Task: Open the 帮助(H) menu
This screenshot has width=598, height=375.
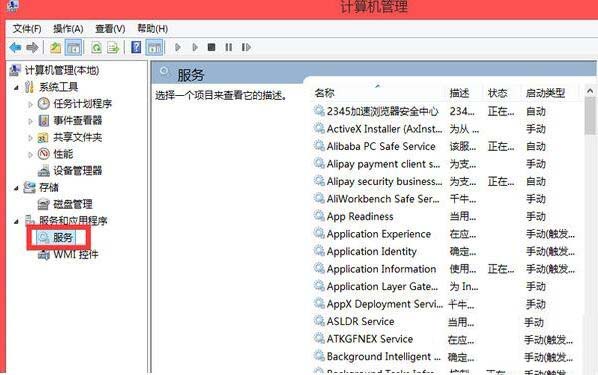Action: pos(153,29)
